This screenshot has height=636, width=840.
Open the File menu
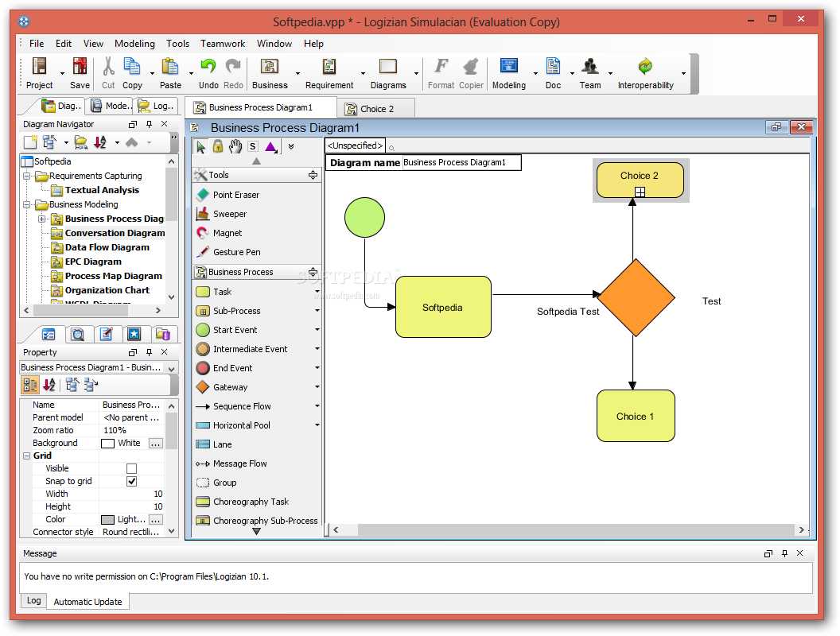click(37, 44)
